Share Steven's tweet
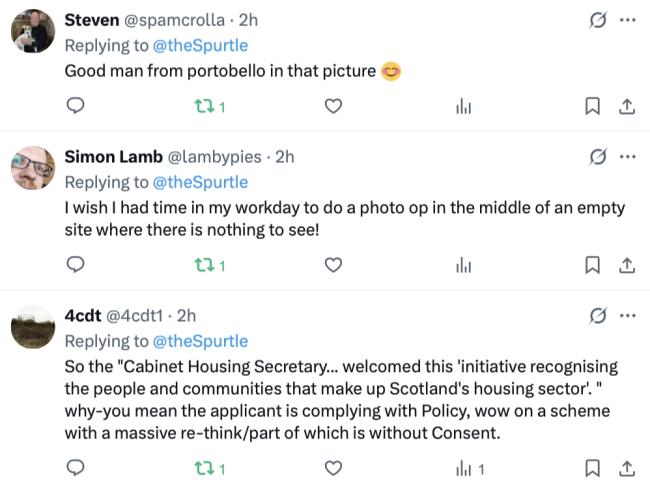The width and height of the screenshot is (650, 486). (x=627, y=106)
